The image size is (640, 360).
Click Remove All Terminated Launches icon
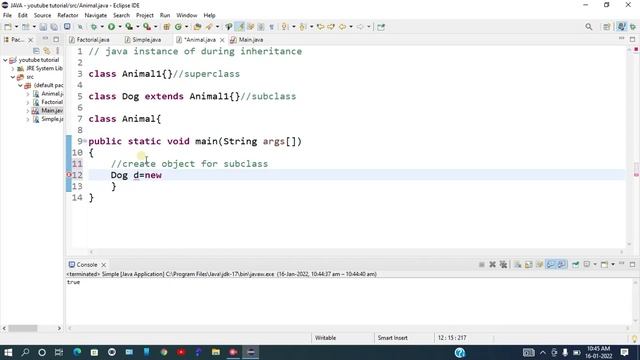tap(503, 264)
